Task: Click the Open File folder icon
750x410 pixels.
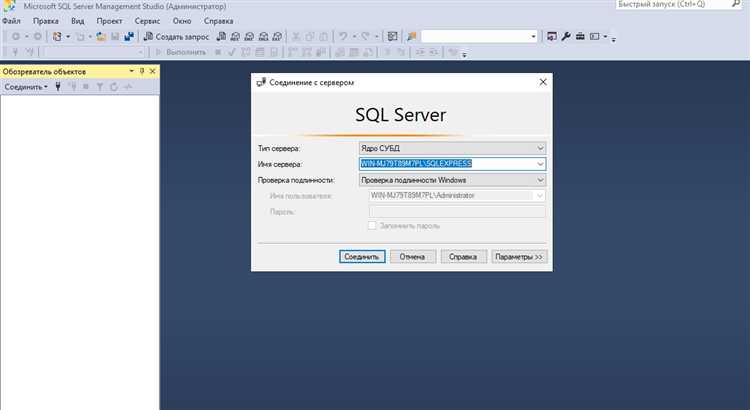Action: [x=101, y=36]
